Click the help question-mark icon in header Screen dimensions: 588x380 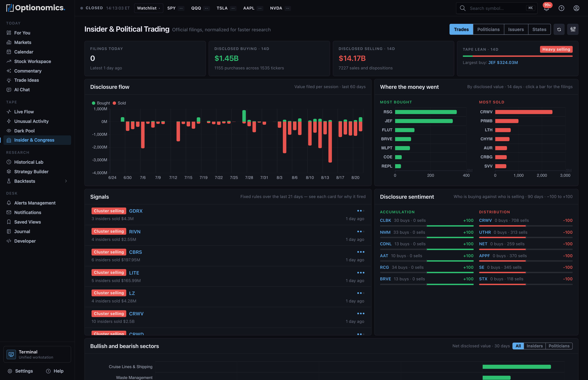(561, 8)
